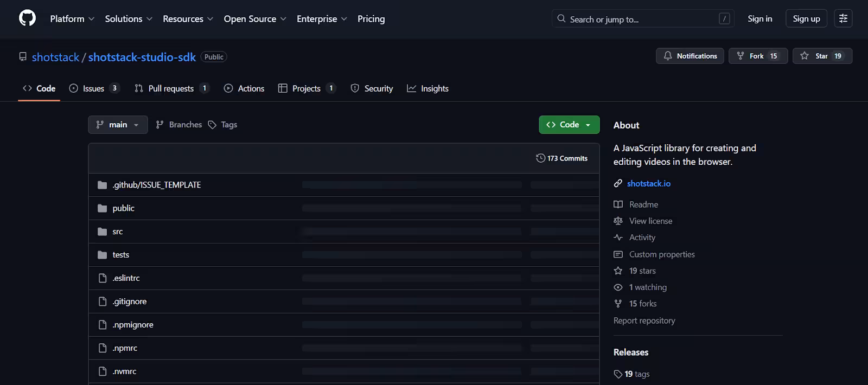Screen dimensions: 868x385
Task: Click the Fork count 15
Action: pos(774,56)
